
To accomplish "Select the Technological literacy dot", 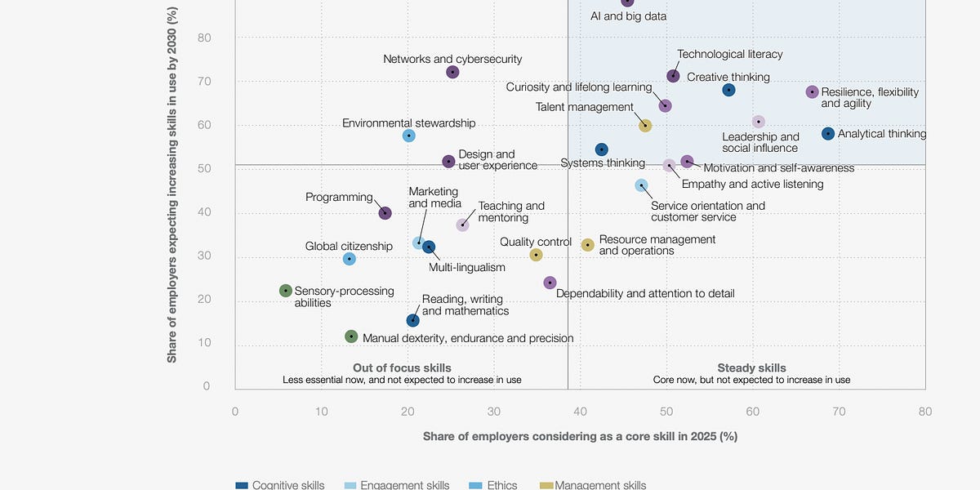I will 673,76.
